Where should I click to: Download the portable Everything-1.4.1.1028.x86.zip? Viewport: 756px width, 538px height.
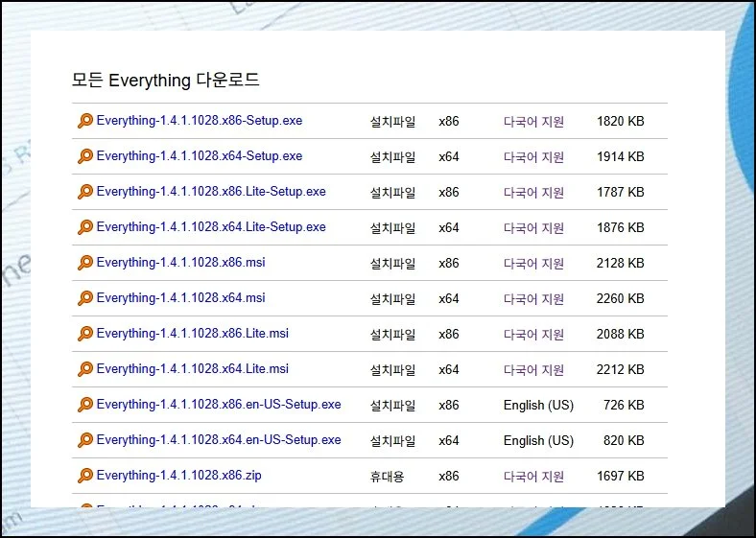point(178,476)
